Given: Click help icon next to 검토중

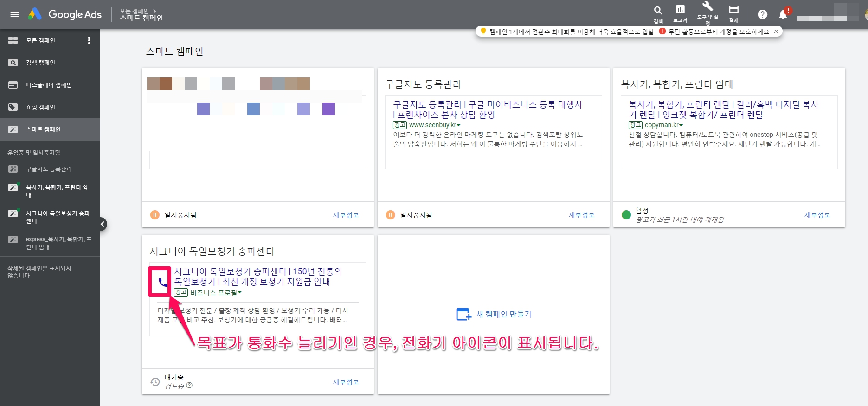Looking at the screenshot, I should (x=189, y=386).
